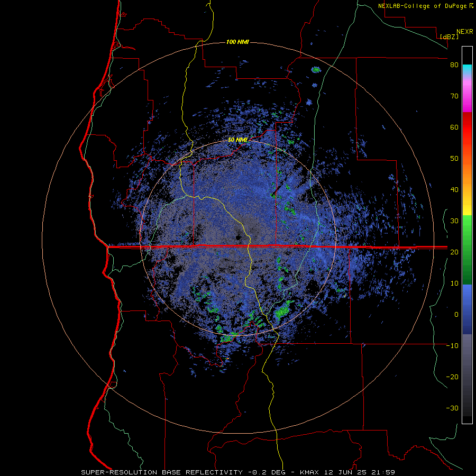Click the 10 value on the dBZ scale
This screenshot has width=476, height=476.
pyautogui.click(x=454, y=283)
